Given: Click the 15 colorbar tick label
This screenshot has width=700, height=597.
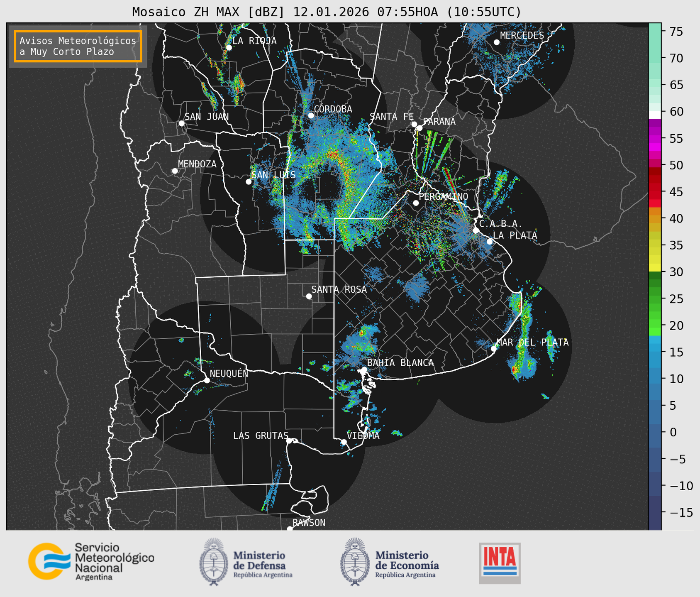Looking at the screenshot, I should 676,352.
